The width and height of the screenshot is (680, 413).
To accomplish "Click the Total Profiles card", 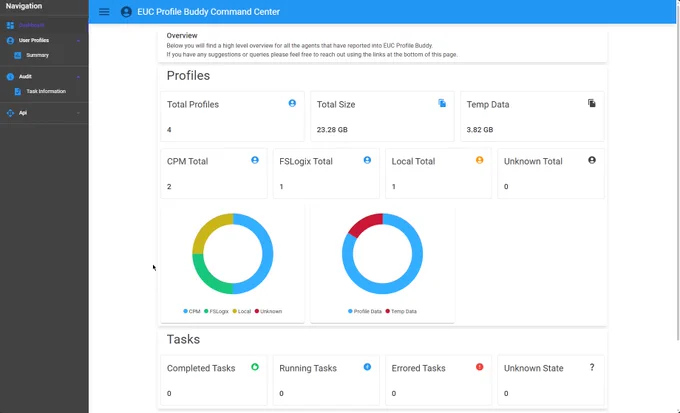I will tap(232, 116).
